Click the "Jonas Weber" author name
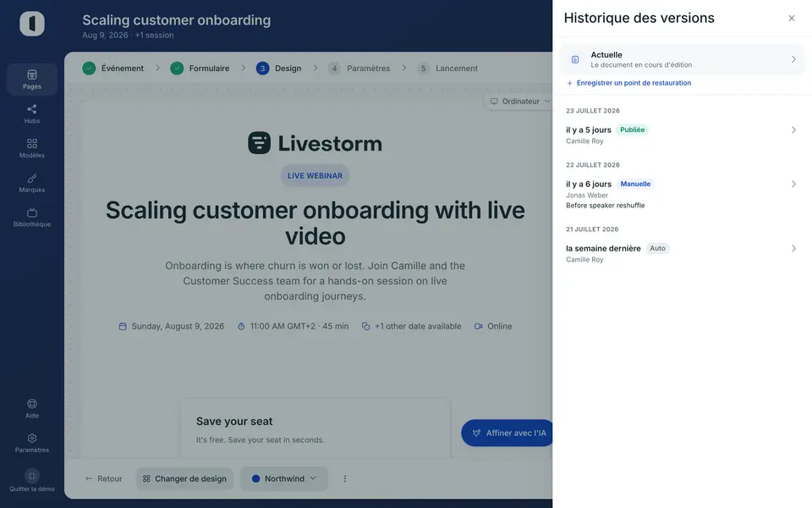 click(x=587, y=196)
